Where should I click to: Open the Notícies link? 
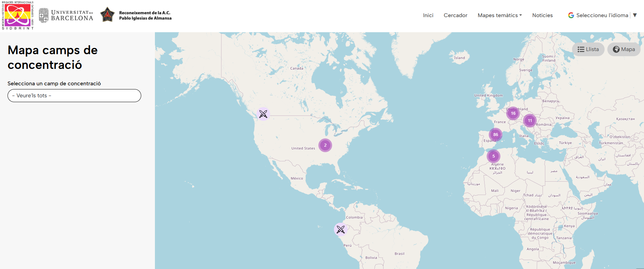542,15
